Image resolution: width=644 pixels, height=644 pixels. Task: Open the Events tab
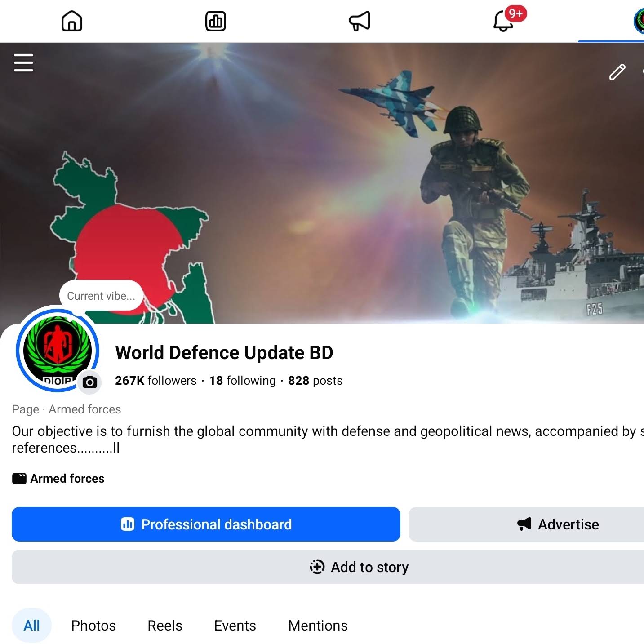pos(235,626)
